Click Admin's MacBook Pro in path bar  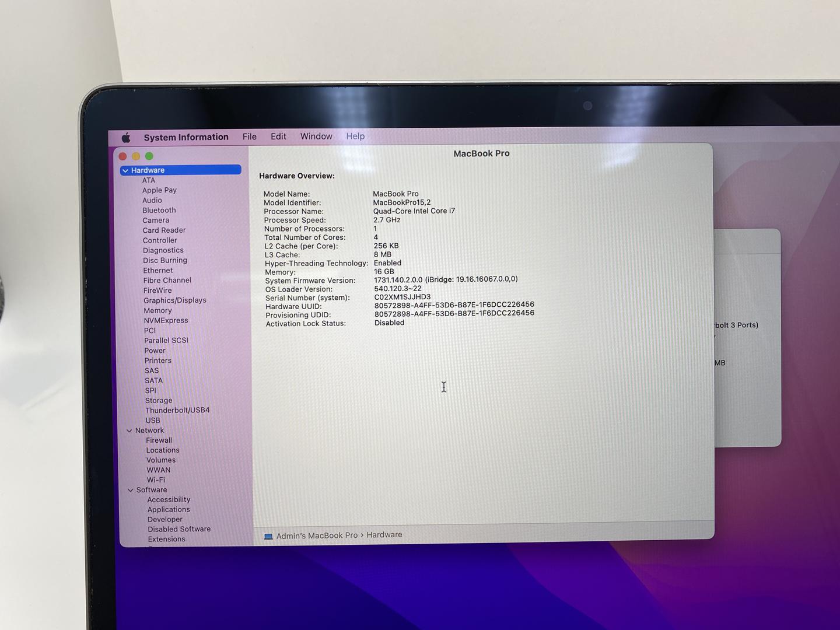(x=317, y=535)
